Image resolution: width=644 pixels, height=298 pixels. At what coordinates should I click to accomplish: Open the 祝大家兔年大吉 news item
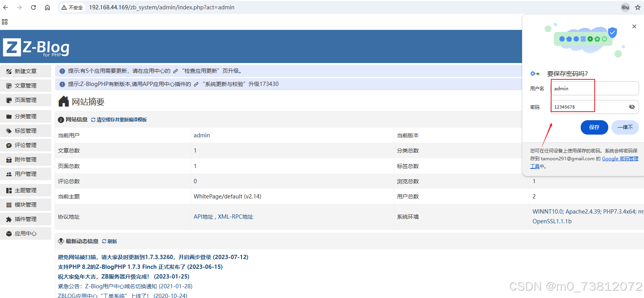(x=124, y=277)
